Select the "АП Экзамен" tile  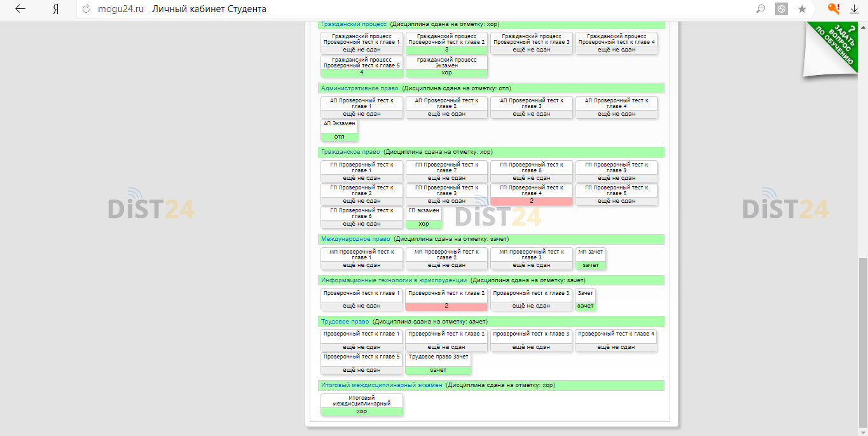(340, 130)
